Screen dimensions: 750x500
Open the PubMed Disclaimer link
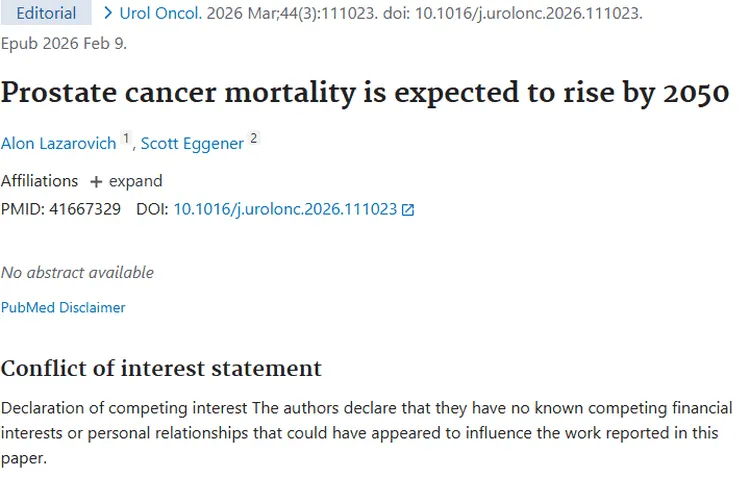tap(63, 308)
